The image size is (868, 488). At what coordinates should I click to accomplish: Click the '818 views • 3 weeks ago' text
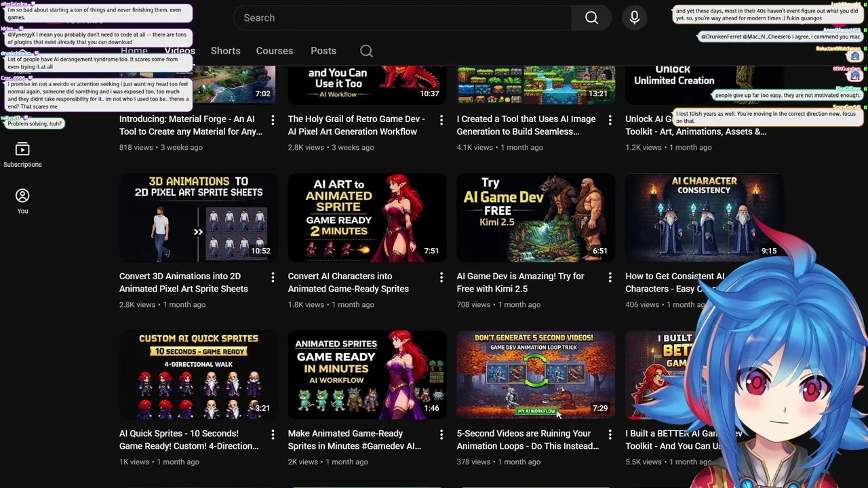[x=161, y=147]
